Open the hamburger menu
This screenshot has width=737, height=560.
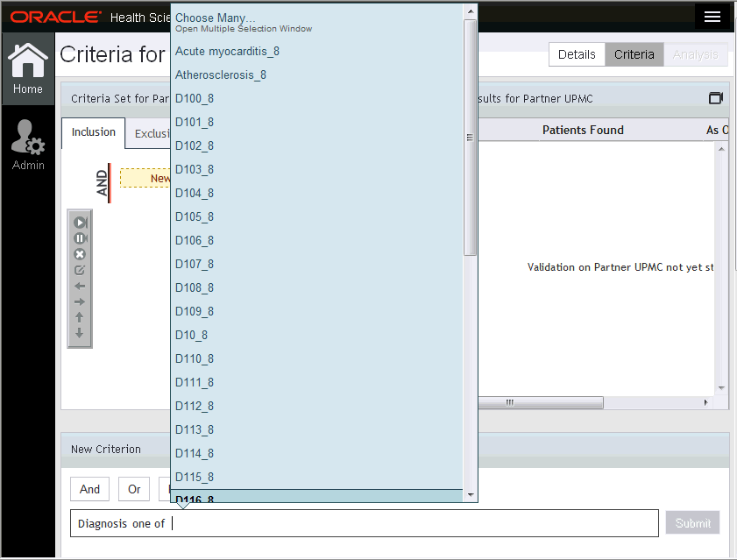click(x=712, y=17)
